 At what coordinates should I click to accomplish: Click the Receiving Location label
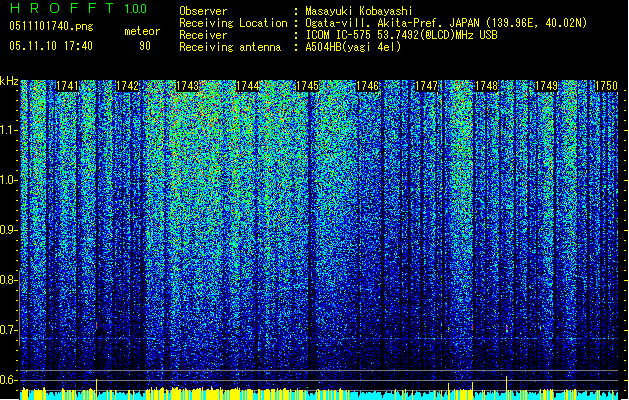[233, 23]
